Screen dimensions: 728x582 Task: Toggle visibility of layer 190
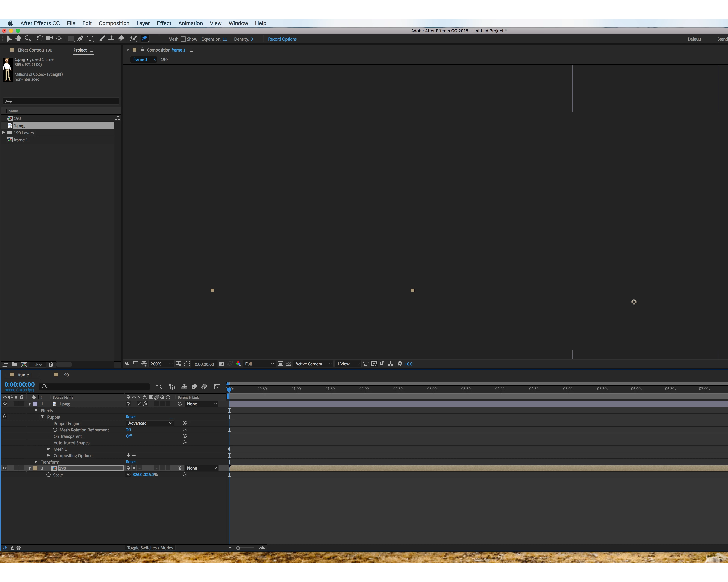(x=5, y=468)
